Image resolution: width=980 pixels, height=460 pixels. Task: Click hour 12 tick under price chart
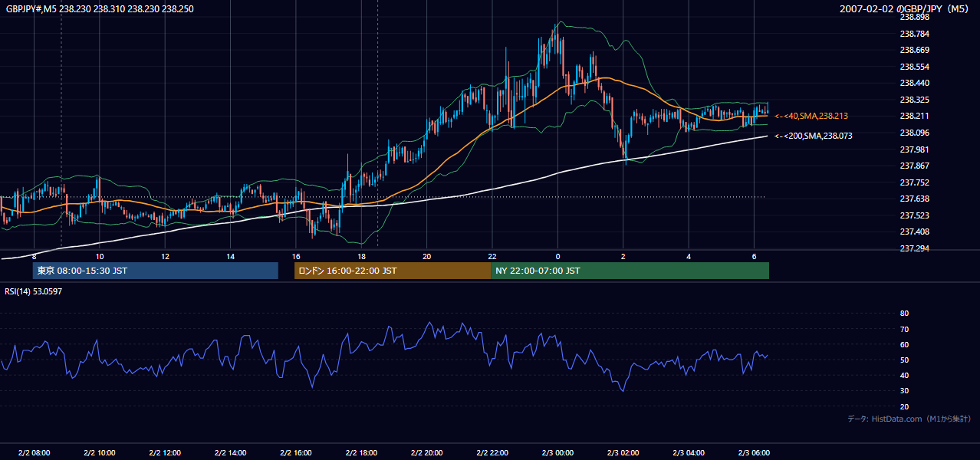point(165,256)
